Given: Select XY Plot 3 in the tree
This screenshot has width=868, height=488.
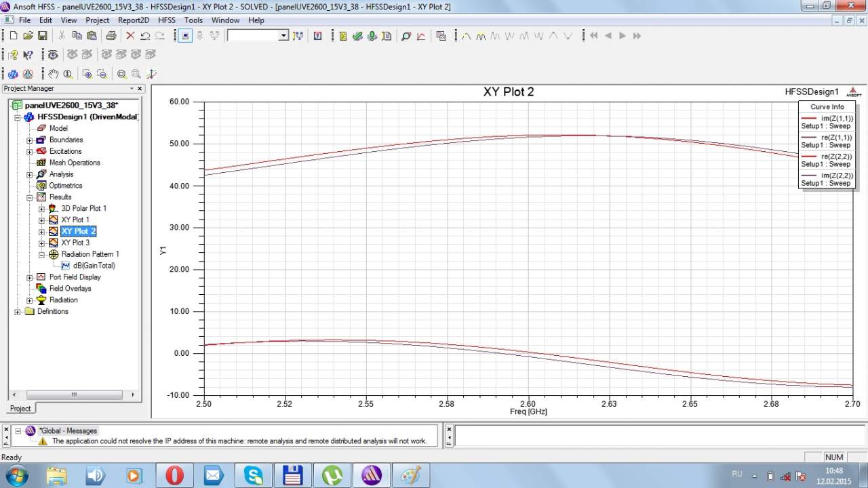Looking at the screenshot, I should click(x=75, y=243).
